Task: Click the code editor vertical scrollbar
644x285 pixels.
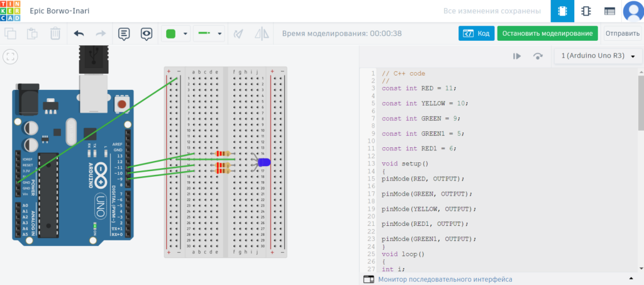Action: coord(641,103)
